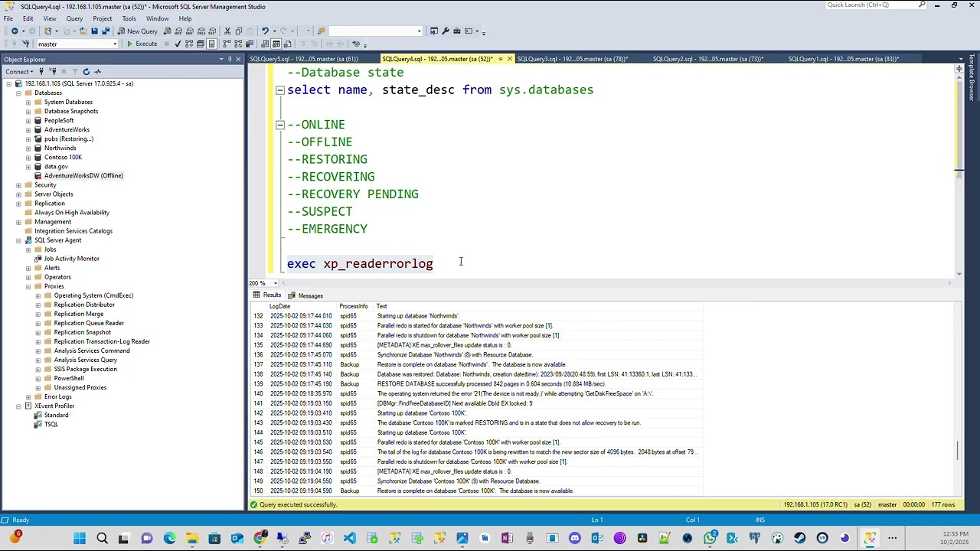The image size is (980, 551).
Task: Open the Query menu
Action: [74, 18]
